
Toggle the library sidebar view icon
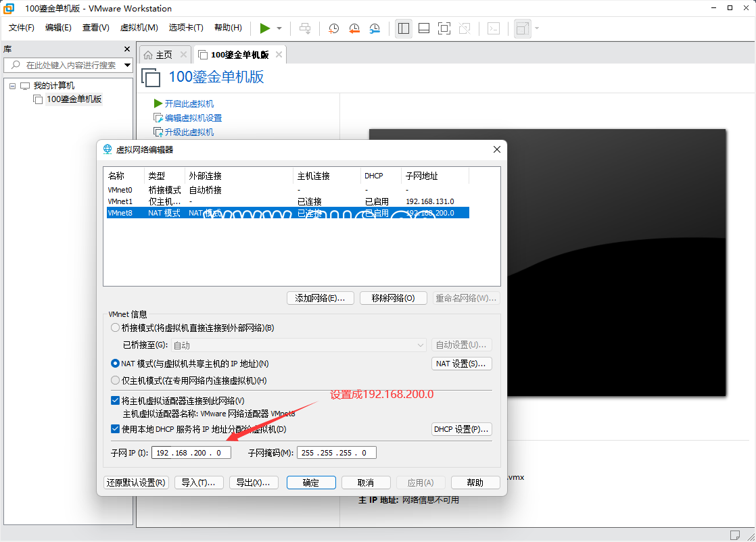(x=404, y=28)
